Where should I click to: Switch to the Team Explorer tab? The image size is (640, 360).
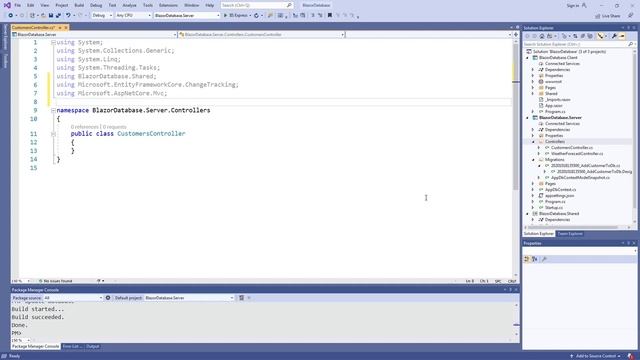point(570,234)
